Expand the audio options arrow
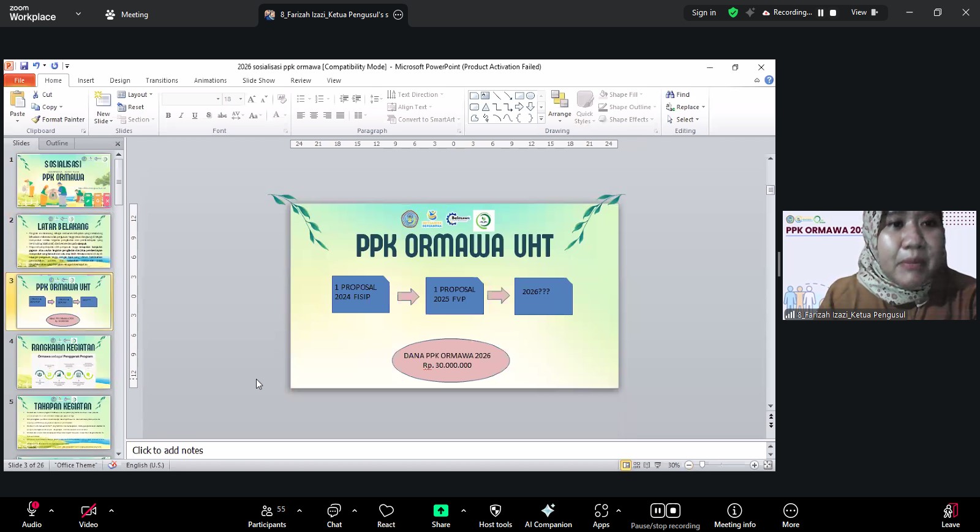Screen dimensions: 980x532 click(51, 510)
